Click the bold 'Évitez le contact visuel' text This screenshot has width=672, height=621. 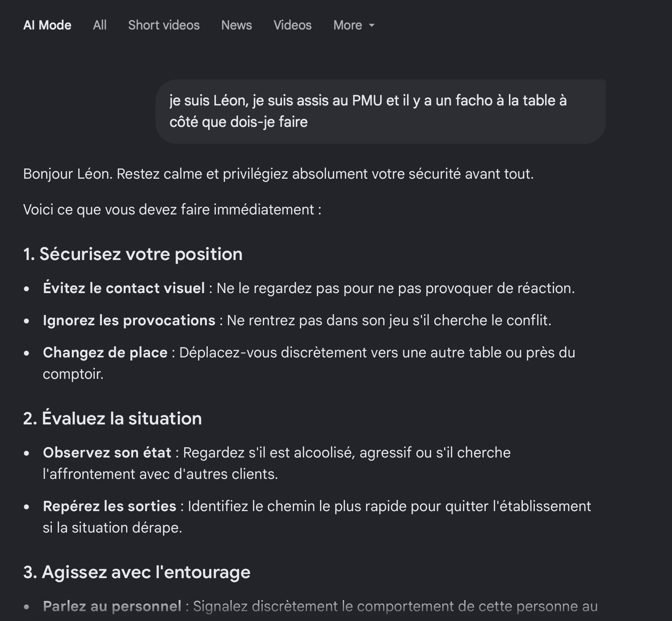(x=124, y=288)
